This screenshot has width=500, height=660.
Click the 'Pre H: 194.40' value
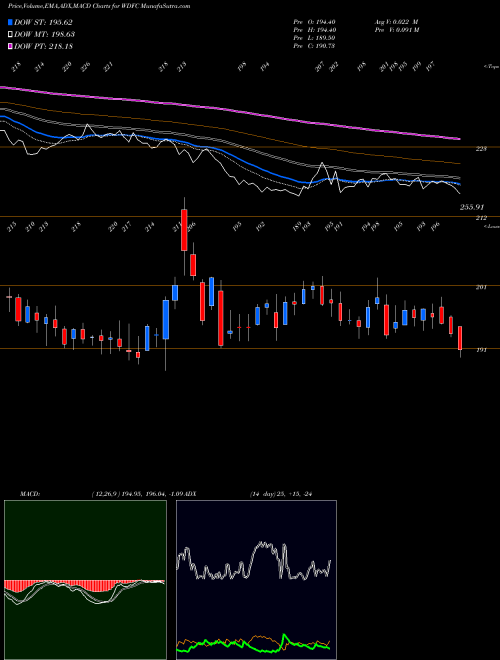(314, 30)
